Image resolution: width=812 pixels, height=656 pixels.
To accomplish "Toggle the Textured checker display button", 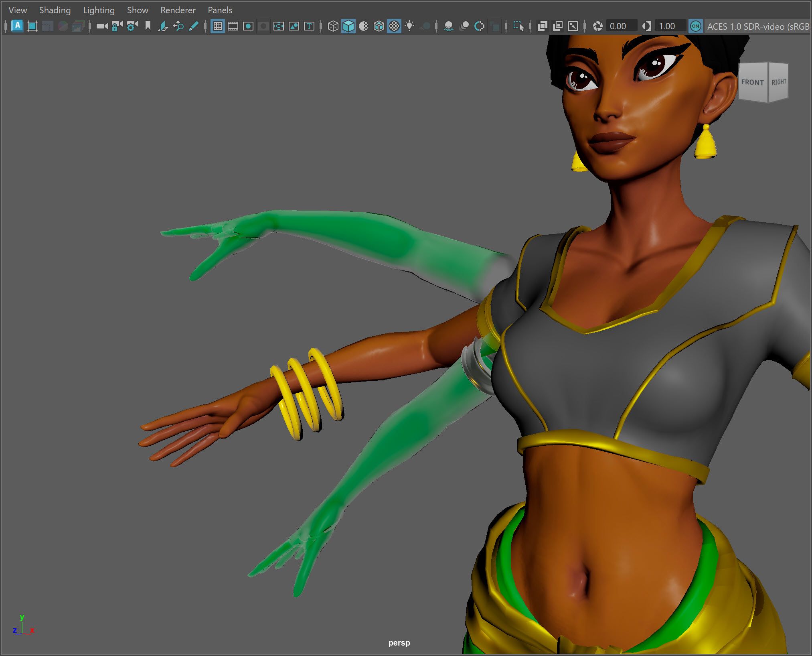I will [x=394, y=26].
